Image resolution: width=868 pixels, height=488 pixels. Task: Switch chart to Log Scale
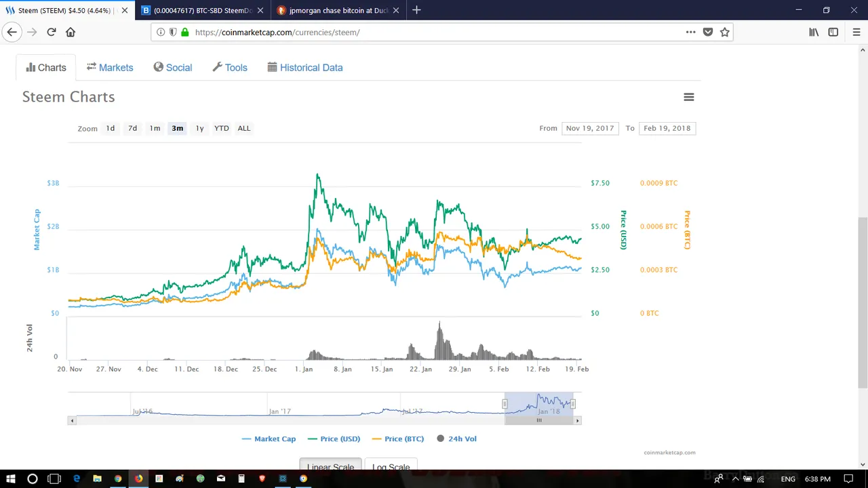pos(391,466)
